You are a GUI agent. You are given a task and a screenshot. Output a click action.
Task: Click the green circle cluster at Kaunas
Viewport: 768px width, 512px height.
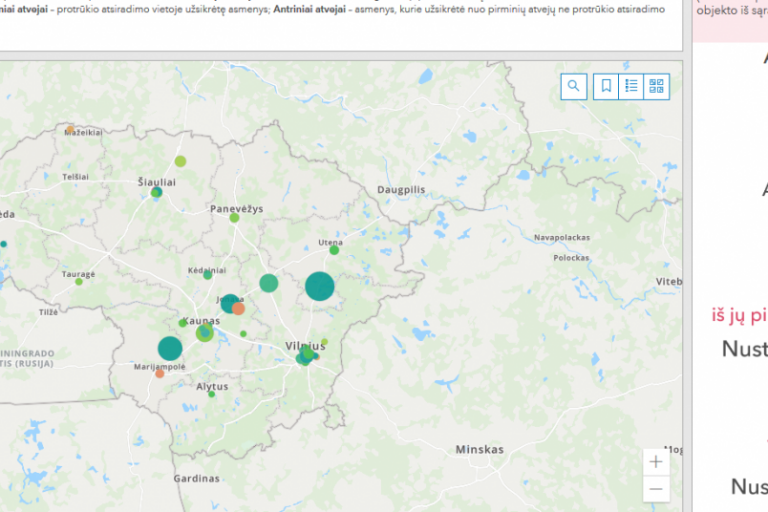pyautogui.click(x=205, y=333)
